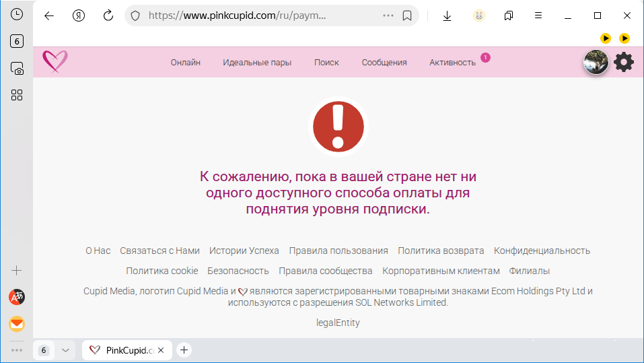Open Истории Успеха link

[x=244, y=251]
